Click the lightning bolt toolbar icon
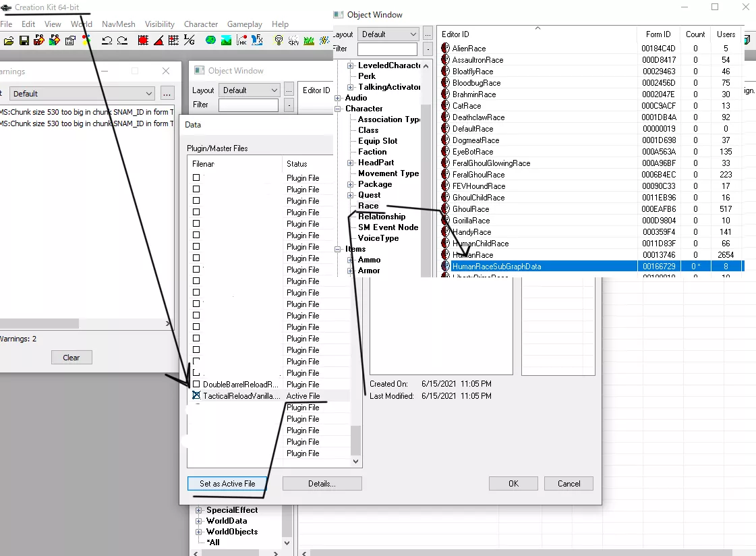 click(324, 40)
